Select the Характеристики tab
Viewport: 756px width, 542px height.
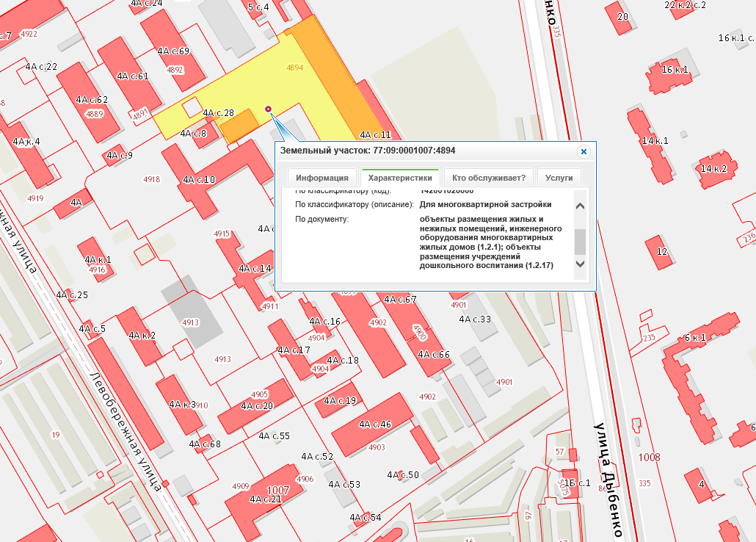click(400, 178)
